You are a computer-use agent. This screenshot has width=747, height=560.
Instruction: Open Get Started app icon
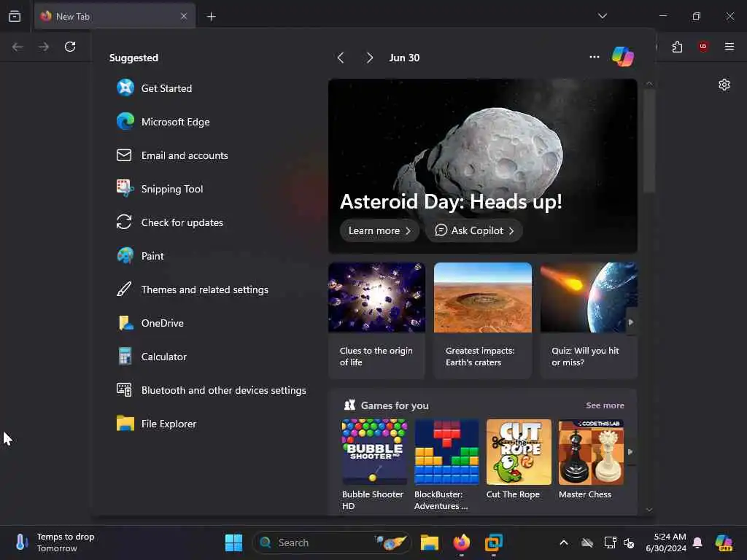(125, 88)
